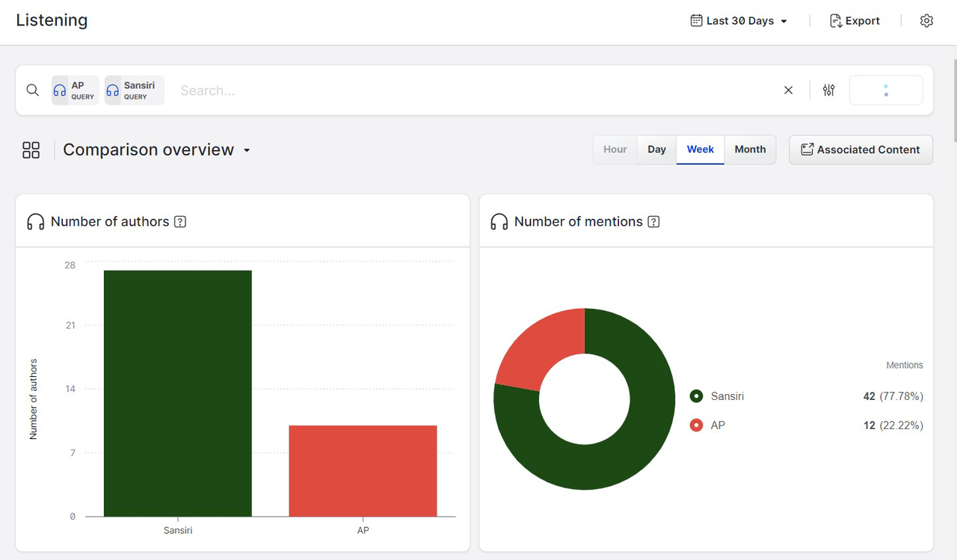Select the Week granularity tab
The width and height of the screenshot is (957, 560).
click(x=700, y=150)
